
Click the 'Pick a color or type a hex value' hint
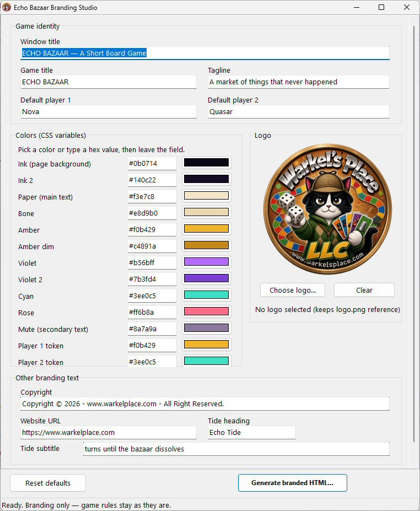click(101, 149)
